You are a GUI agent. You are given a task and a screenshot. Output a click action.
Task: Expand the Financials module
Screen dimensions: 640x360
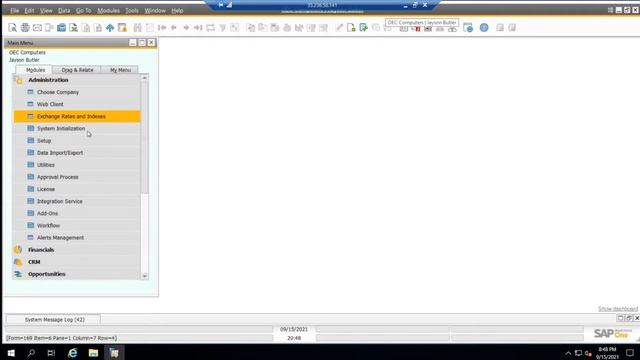point(41,250)
